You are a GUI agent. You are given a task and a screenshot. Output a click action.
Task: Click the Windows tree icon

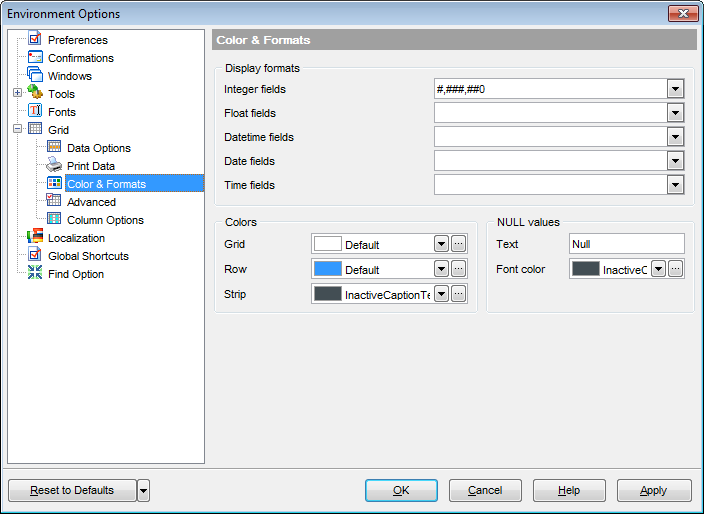35,75
